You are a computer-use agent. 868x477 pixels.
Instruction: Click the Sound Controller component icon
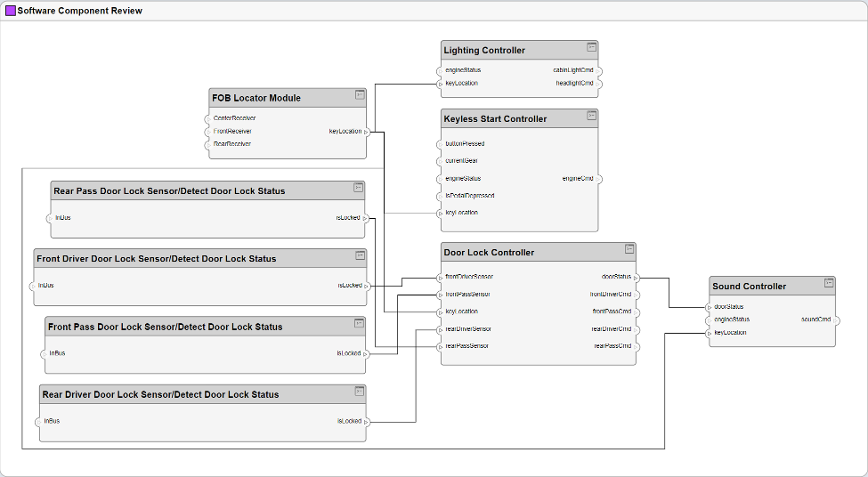pos(829,283)
